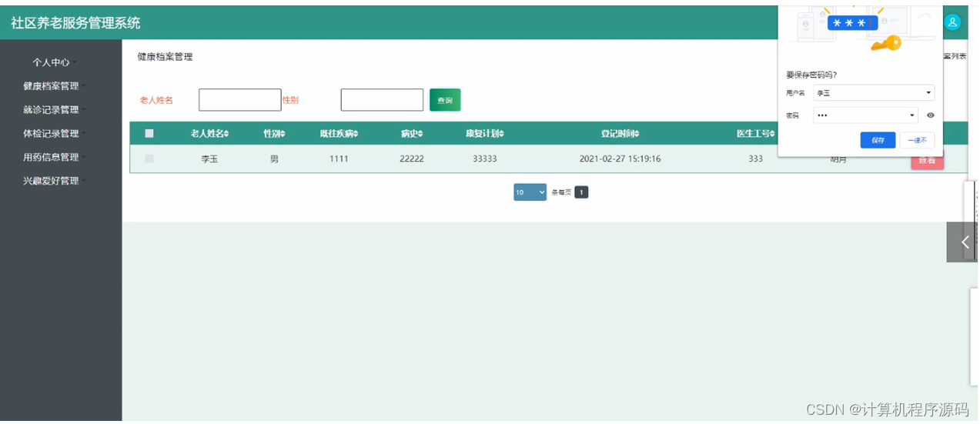This screenshot has height=424, width=980.
Task: Open the 用户名 dropdown in save-password popup
Action: coord(874,92)
